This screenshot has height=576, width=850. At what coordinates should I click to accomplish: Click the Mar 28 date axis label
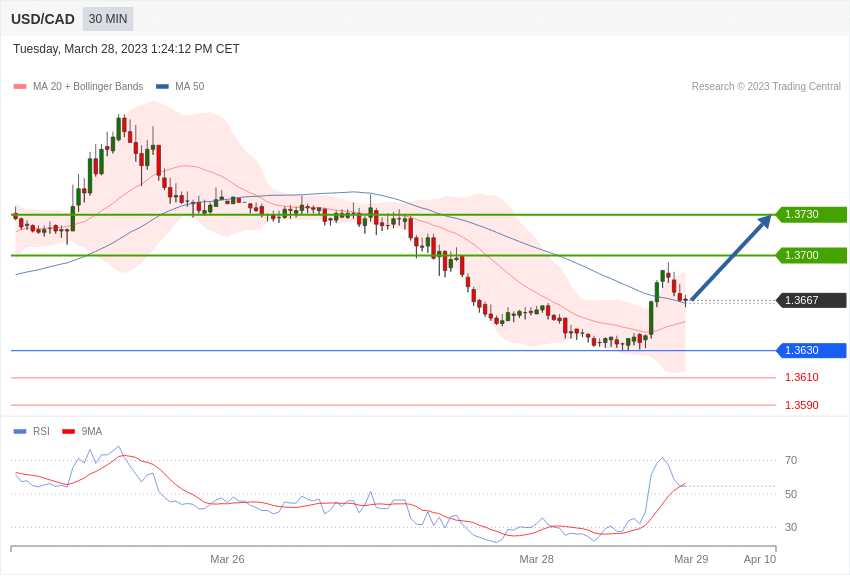click(x=536, y=559)
